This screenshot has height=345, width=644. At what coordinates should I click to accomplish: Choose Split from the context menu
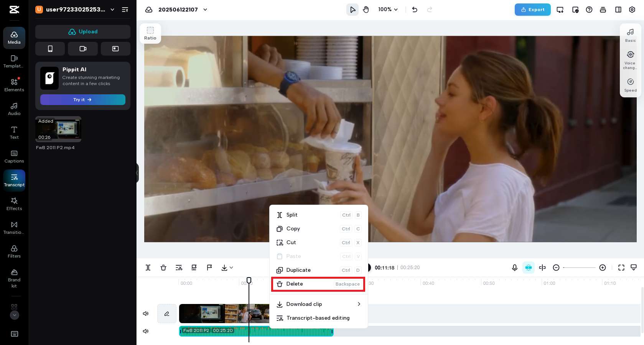(319, 215)
